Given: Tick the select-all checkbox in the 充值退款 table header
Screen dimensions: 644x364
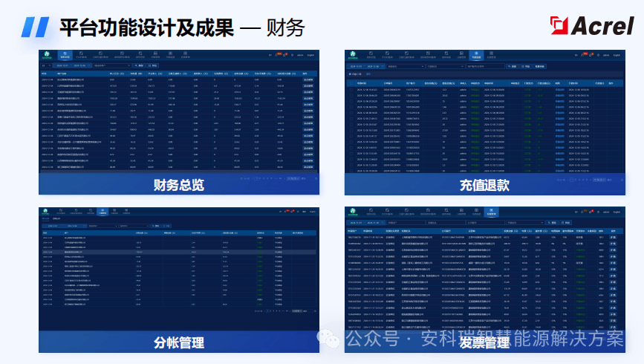Looking at the screenshot, I should tap(350, 83).
